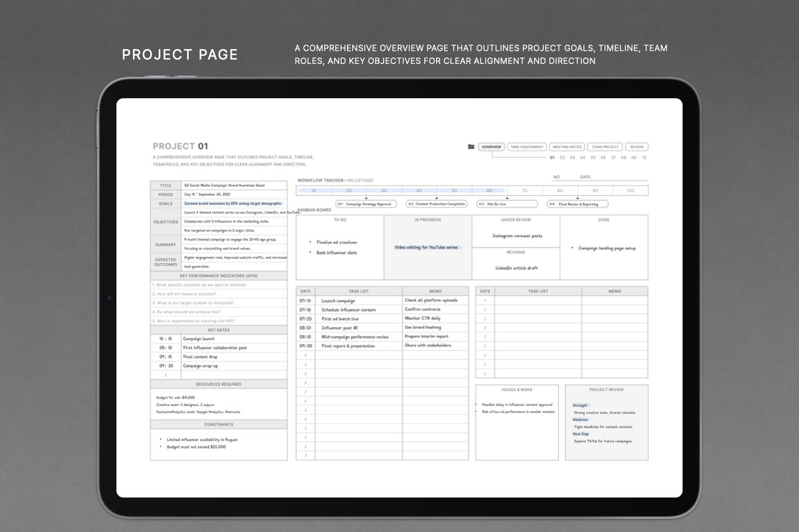Click the 70 cell in workflow tracker

tap(524, 191)
